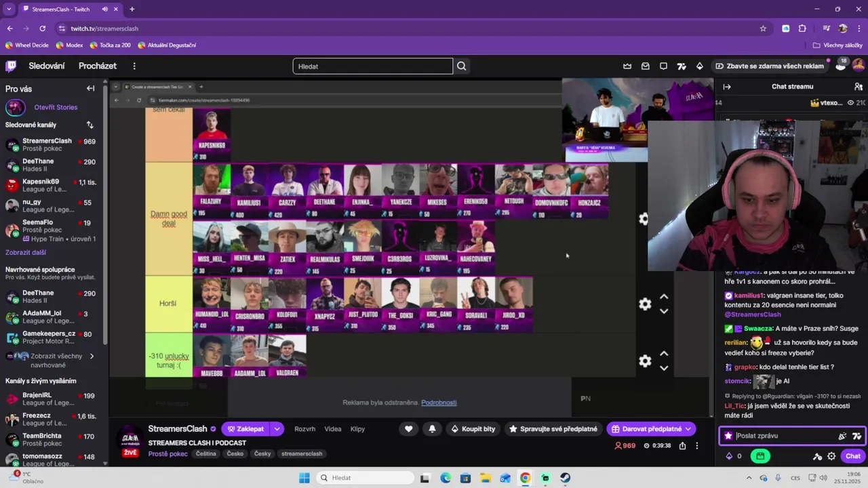Open the green rewards chest icon

[x=760, y=456]
